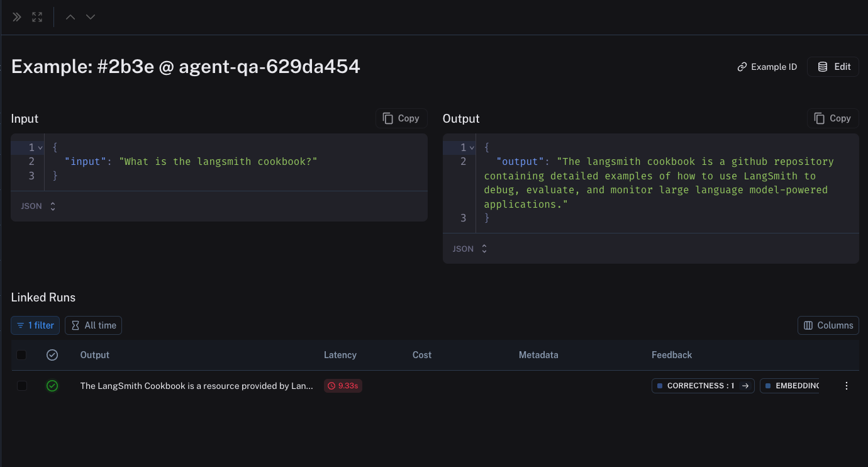The image size is (868, 467).
Task: Click the Linked Runs heading
Action: [x=43, y=298]
